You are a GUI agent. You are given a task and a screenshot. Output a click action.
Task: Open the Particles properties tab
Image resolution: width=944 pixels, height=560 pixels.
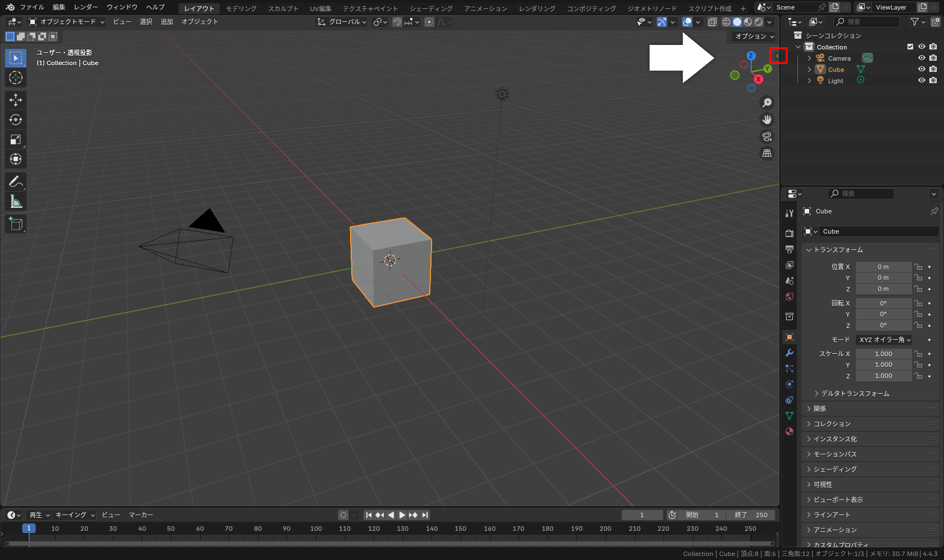[x=789, y=368]
